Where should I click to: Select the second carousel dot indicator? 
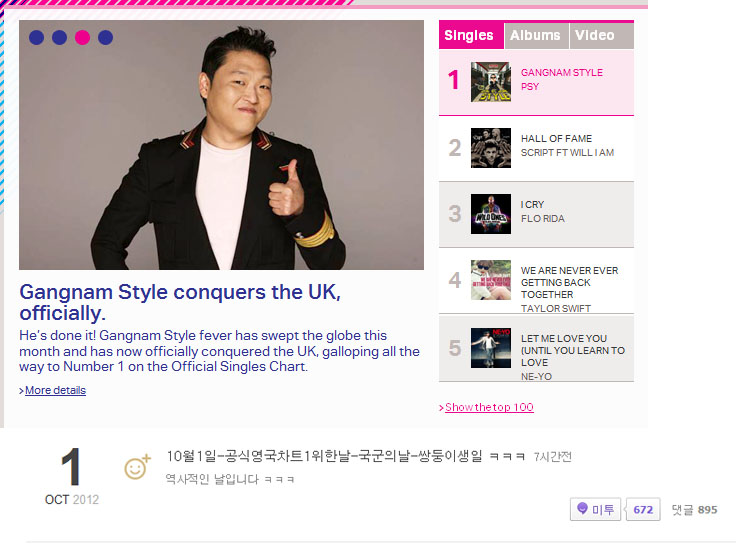(x=60, y=37)
